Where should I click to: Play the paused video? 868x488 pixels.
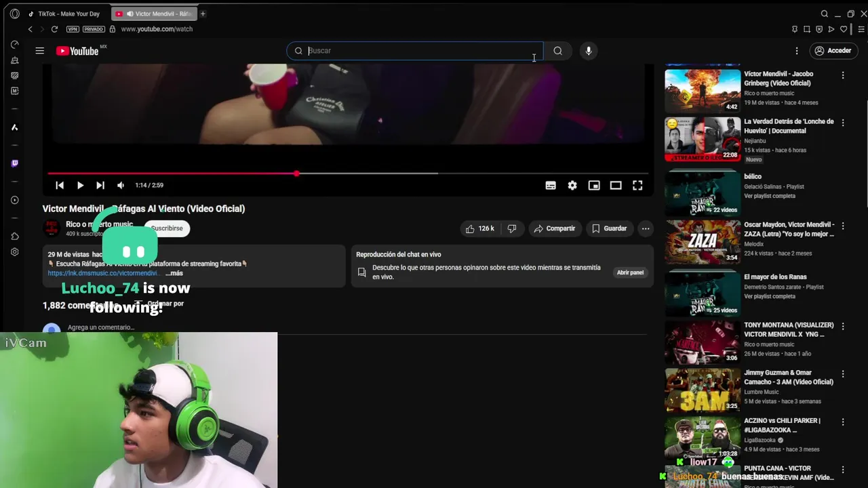[x=80, y=185]
